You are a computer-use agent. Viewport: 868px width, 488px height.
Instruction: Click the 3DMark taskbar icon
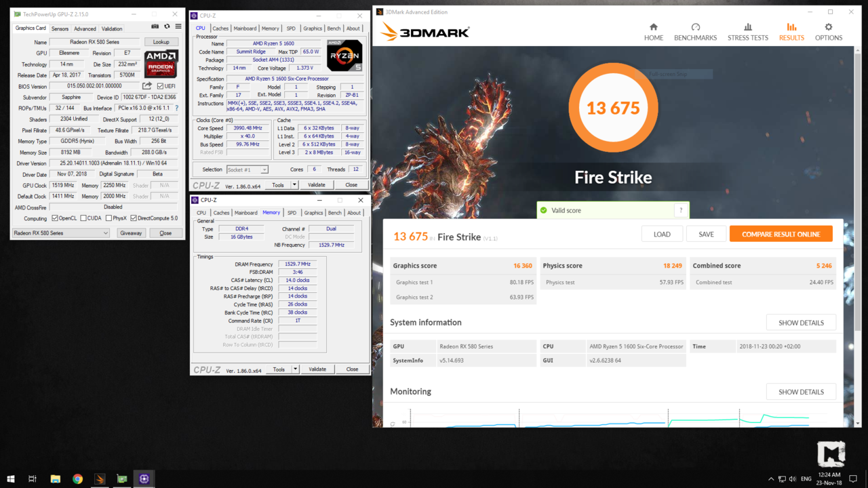click(x=100, y=479)
